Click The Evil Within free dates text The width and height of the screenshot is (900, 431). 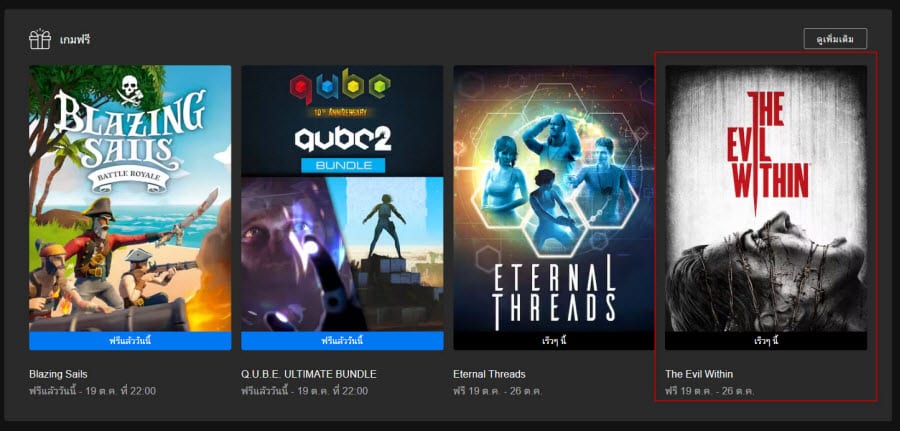click(709, 391)
